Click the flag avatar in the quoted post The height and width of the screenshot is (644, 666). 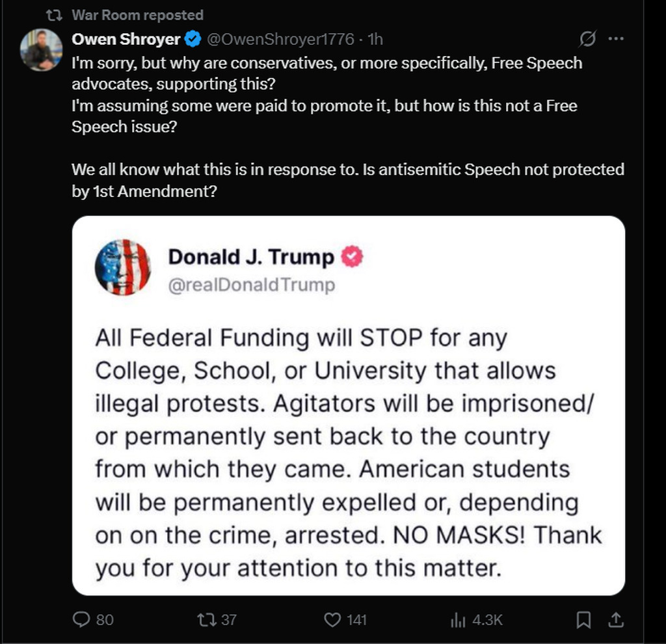[123, 267]
